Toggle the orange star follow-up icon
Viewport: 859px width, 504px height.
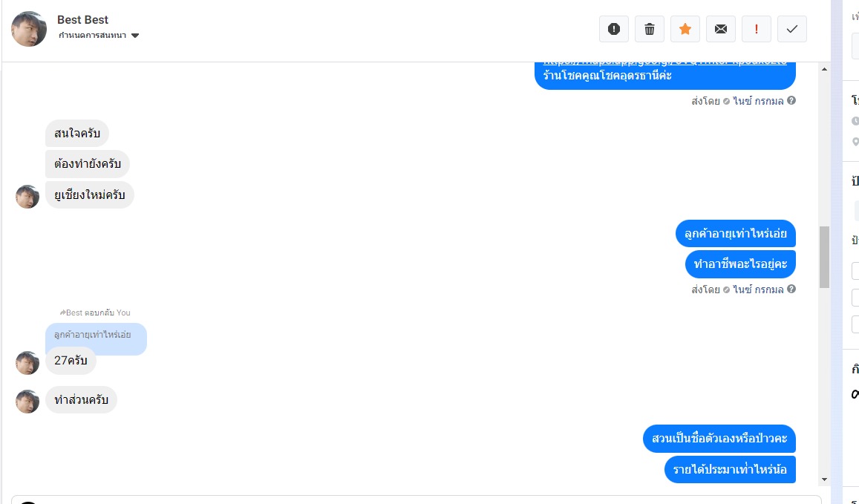pos(685,29)
